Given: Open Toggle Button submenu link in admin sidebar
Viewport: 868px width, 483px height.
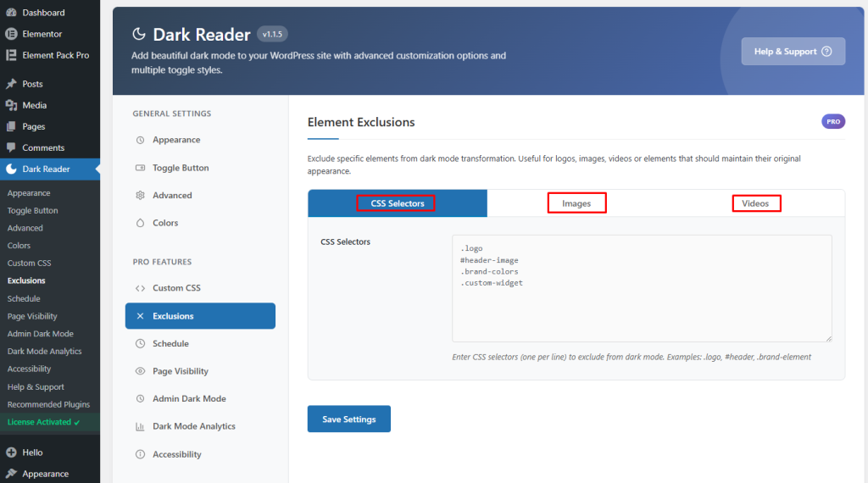Looking at the screenshot, I should [x=33, y=211].
